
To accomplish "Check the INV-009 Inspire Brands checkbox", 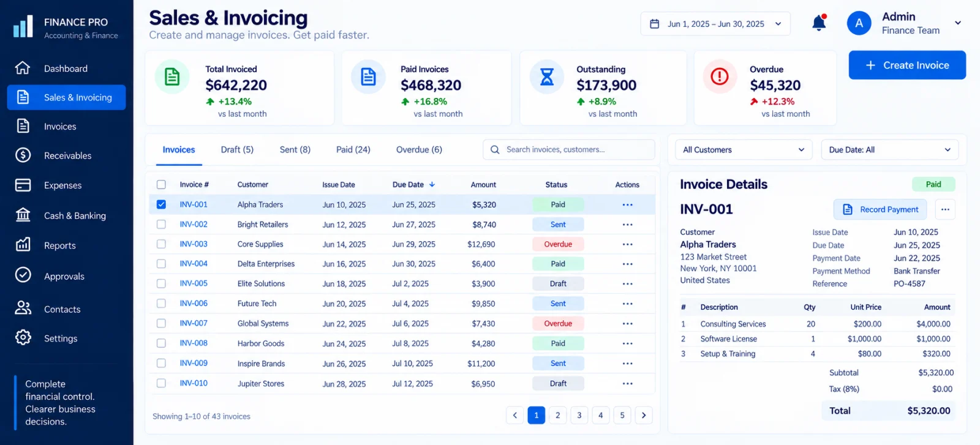I will 161,363.
